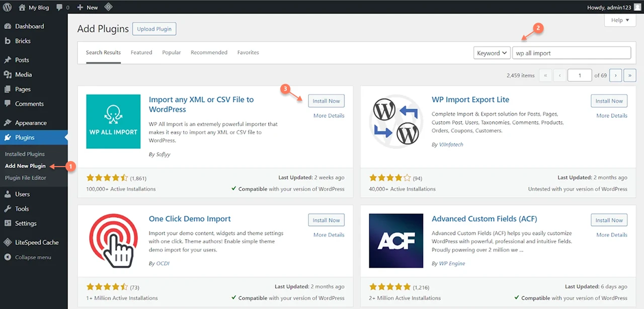Image resolution: width=644 pixels, height=309 pixels.
Task: Open LiteSpeed Cache in the sidebar
Action: click(37, 243)
